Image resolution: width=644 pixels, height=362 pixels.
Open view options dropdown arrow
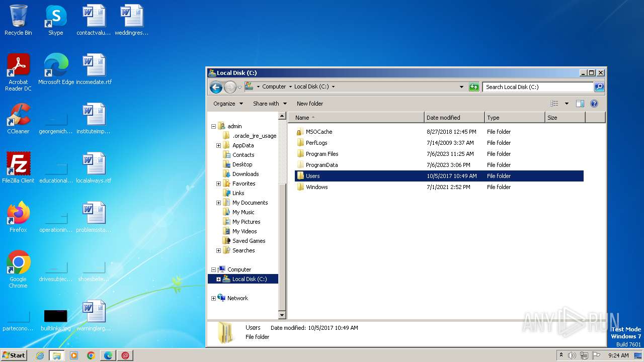567,104
